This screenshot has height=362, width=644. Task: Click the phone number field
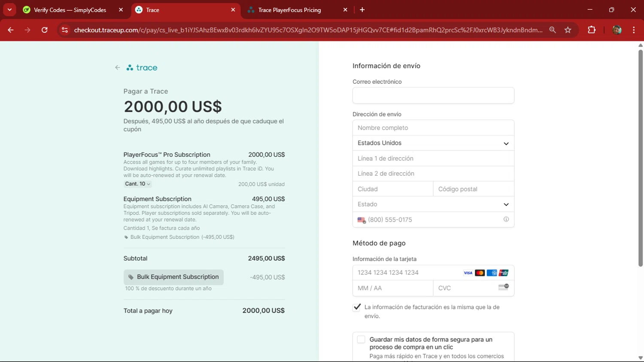point(434,219)
